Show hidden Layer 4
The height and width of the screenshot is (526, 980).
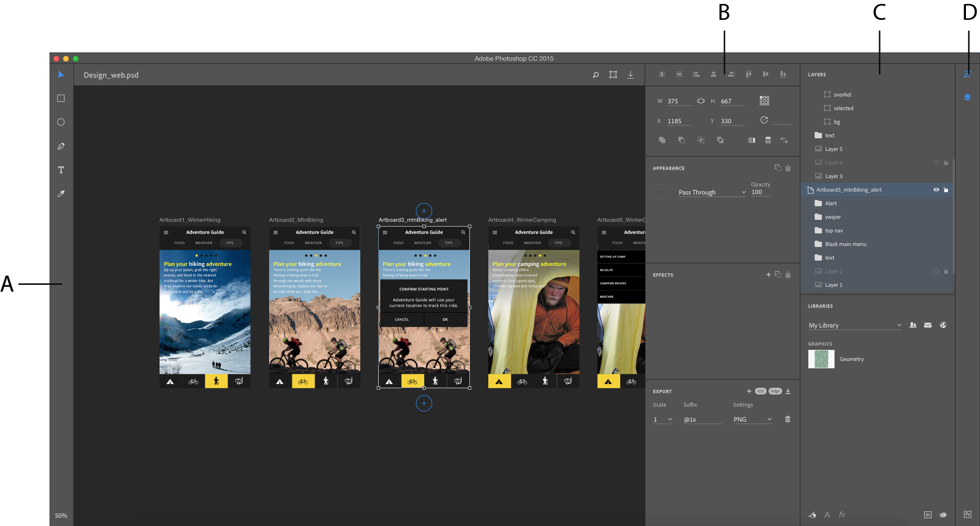pos(936,163)
